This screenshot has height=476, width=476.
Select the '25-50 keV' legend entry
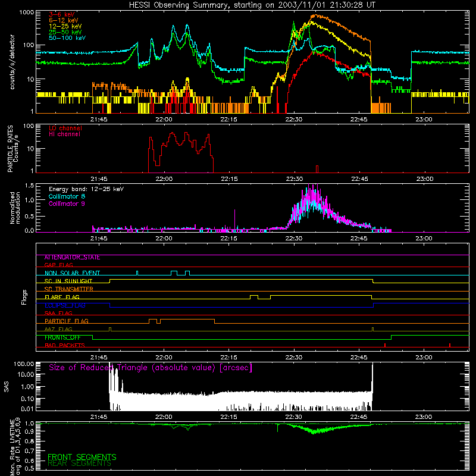coord(65,32)
